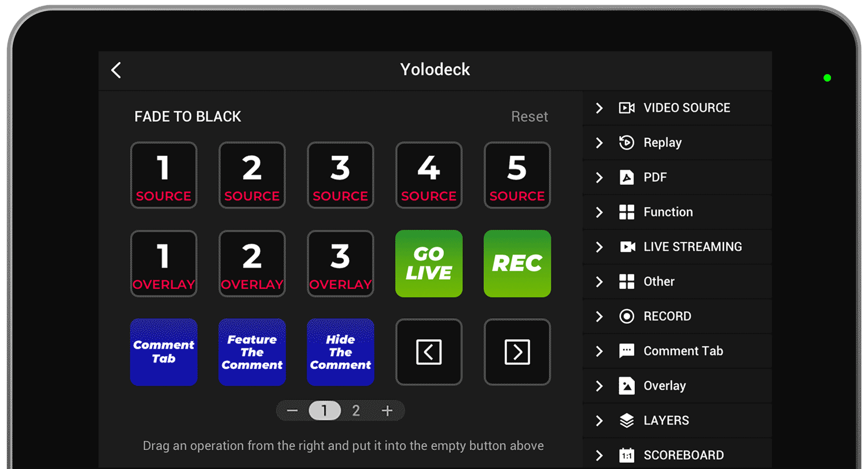Click the VIDEO SOURCE label

[687, 108]
